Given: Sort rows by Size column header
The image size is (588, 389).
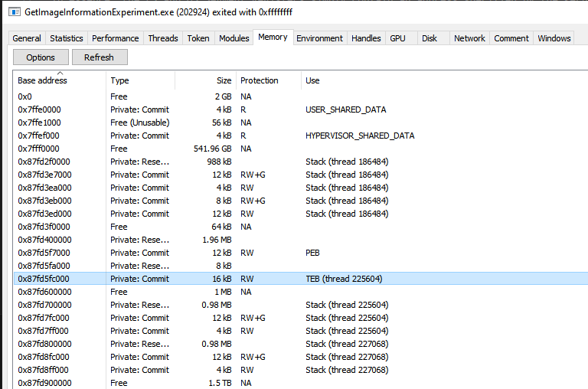Looking at the screenshot, I should [x=224, y=80].
